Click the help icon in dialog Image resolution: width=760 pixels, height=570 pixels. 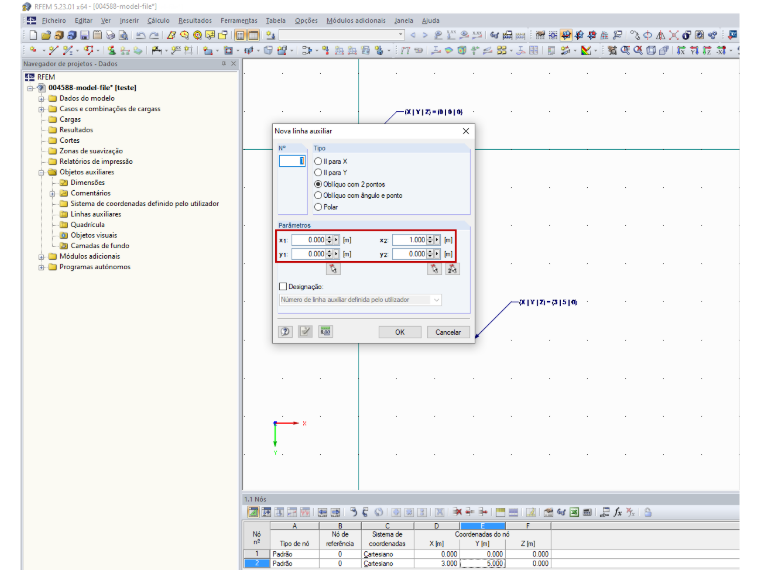[285, 332]
